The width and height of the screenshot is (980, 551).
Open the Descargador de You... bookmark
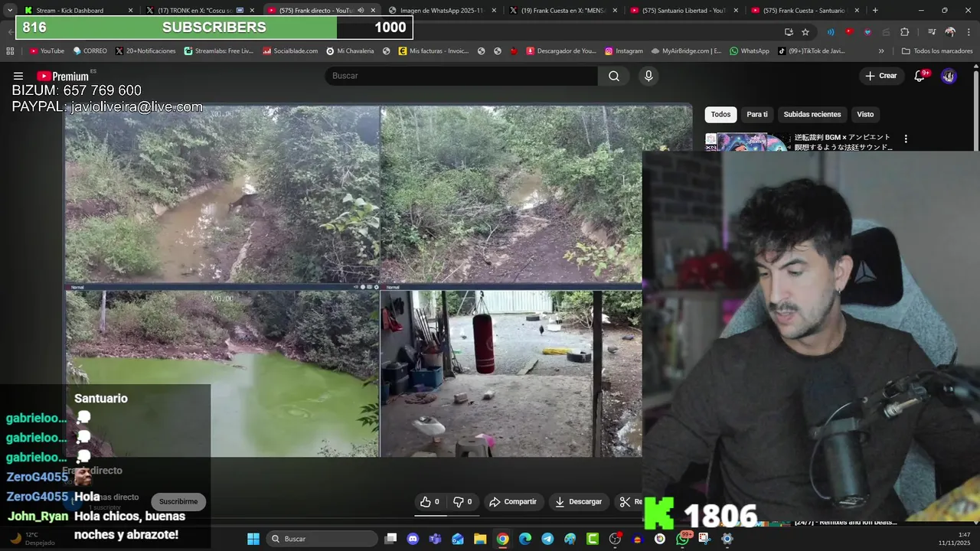560,51
